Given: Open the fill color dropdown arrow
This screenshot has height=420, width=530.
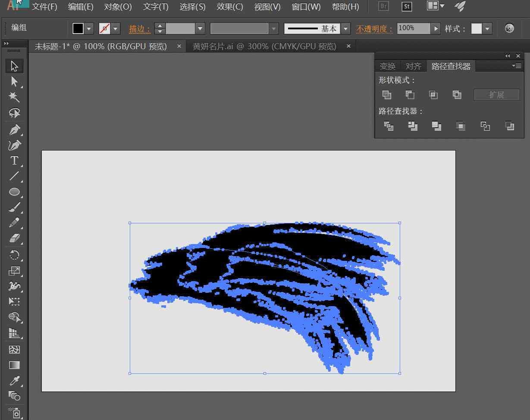Looking at the screenshot, I should tap(89, 29).
